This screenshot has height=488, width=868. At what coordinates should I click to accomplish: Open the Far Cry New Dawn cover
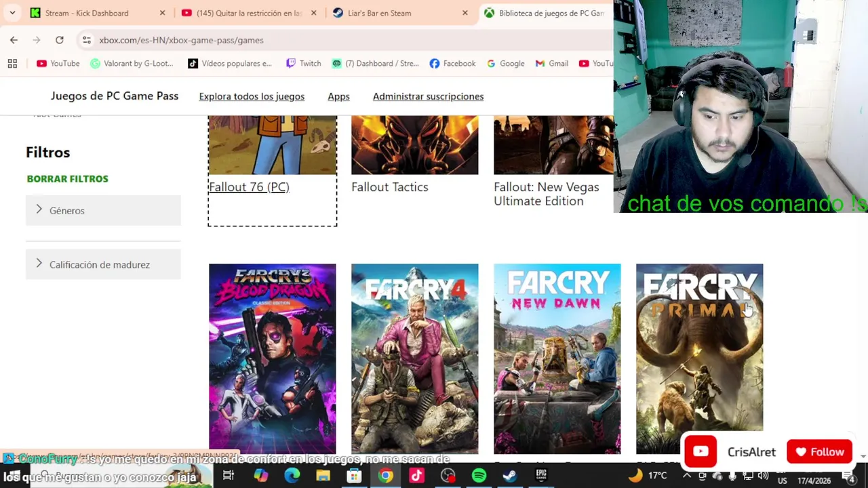pos(557,359)
